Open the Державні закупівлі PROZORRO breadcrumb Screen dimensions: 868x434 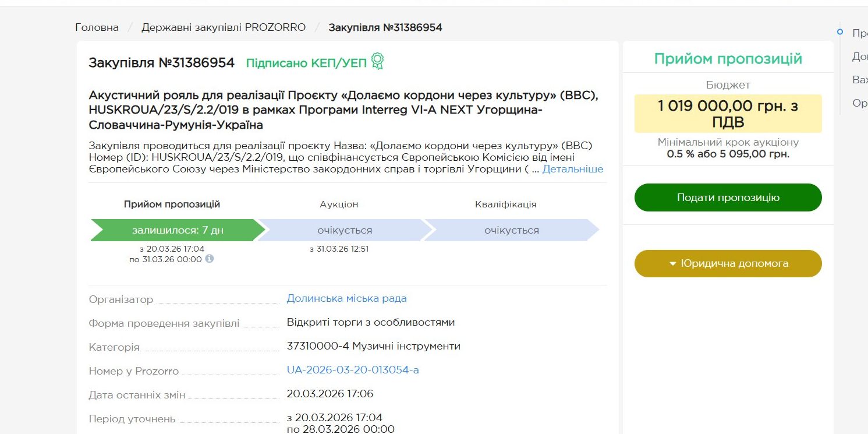(224, 27)
